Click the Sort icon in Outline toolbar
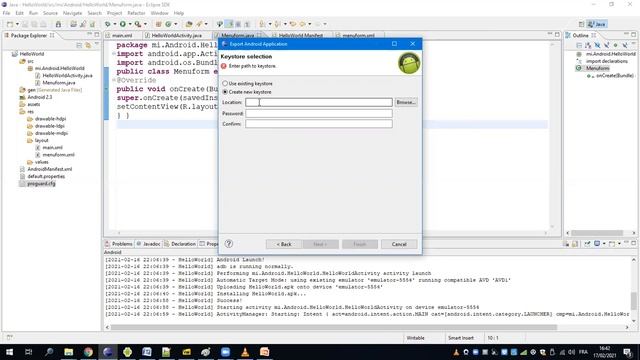Image resolution: width=640 pixels, height=360 pixels. pos(588,45)
